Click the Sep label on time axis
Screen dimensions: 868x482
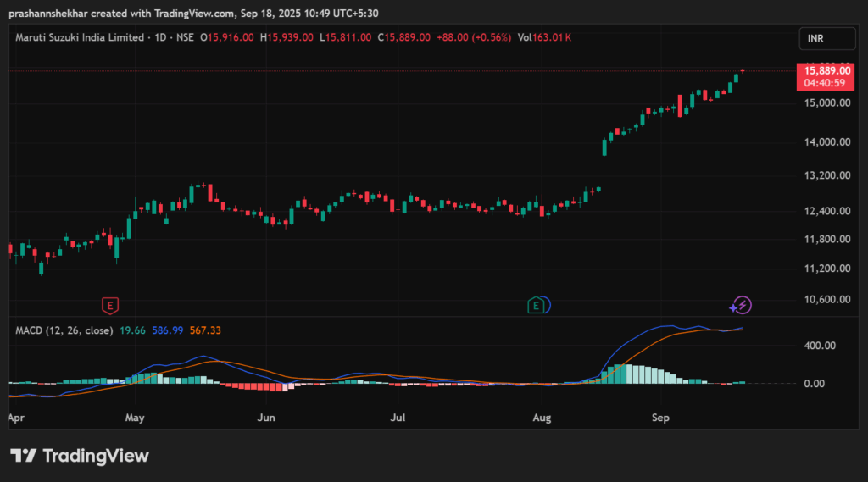point(660,418)
